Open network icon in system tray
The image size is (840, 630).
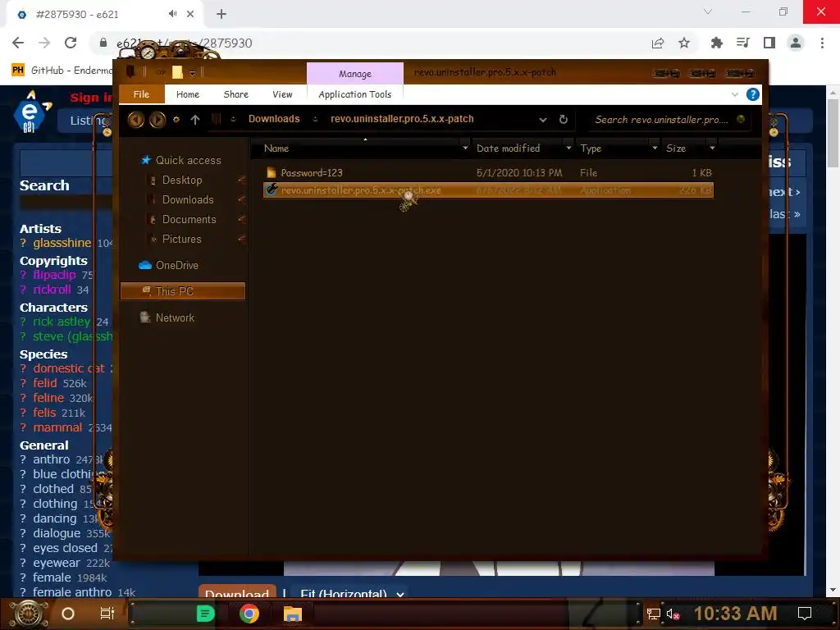tap(653, 614)
